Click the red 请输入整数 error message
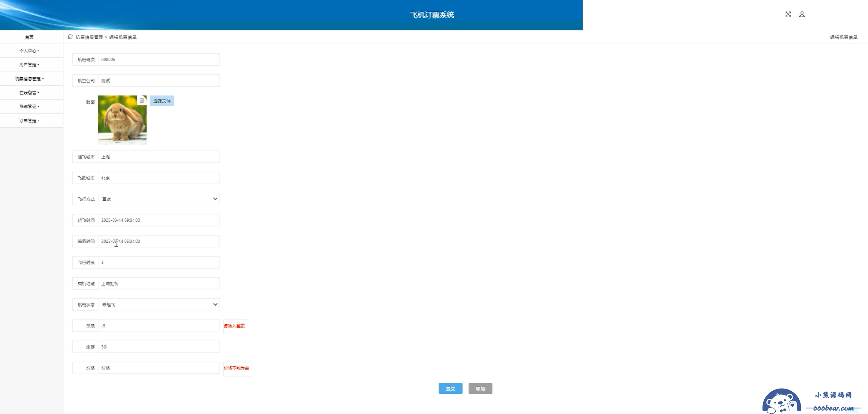 click(x=234, y=326)
